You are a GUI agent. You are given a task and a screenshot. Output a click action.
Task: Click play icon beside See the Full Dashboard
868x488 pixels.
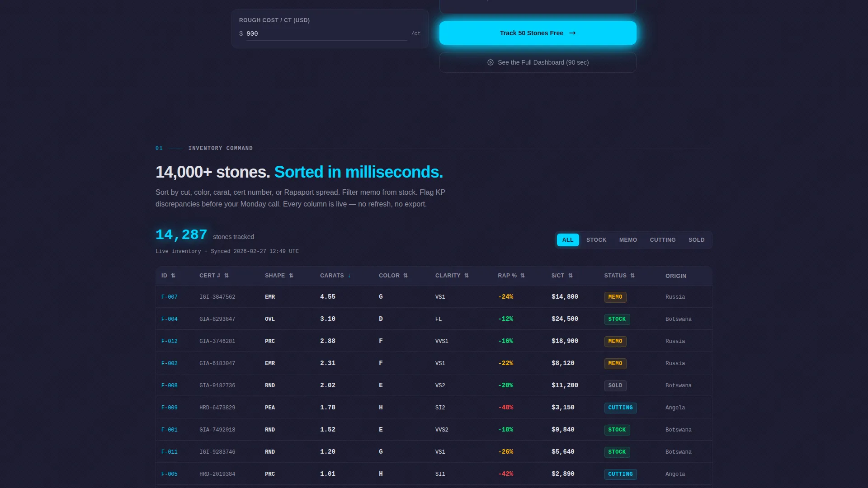coord(491,62)
